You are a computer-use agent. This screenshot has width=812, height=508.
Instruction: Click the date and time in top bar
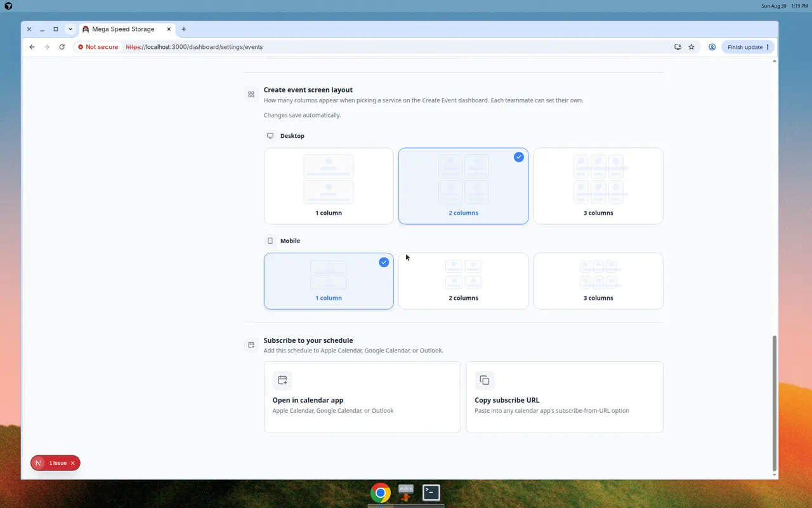784,6
